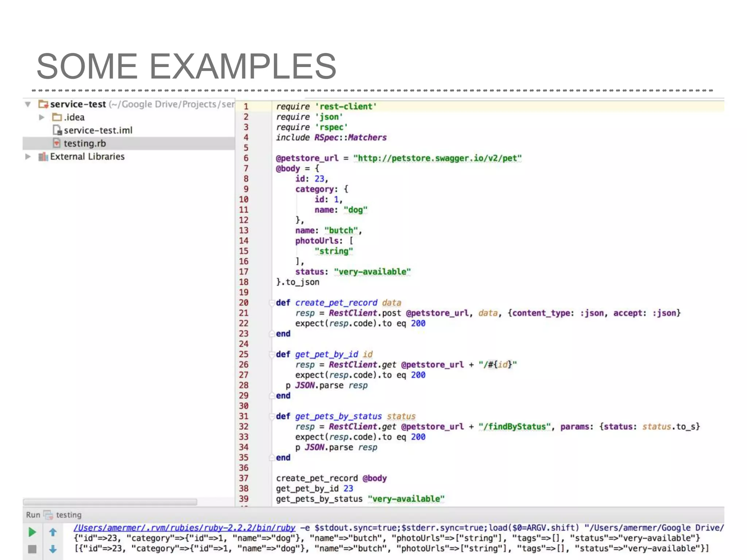The height and width of the screenshot is (560, 747).
Task: Click the .idea folder icon
Action: click(57, 117)
